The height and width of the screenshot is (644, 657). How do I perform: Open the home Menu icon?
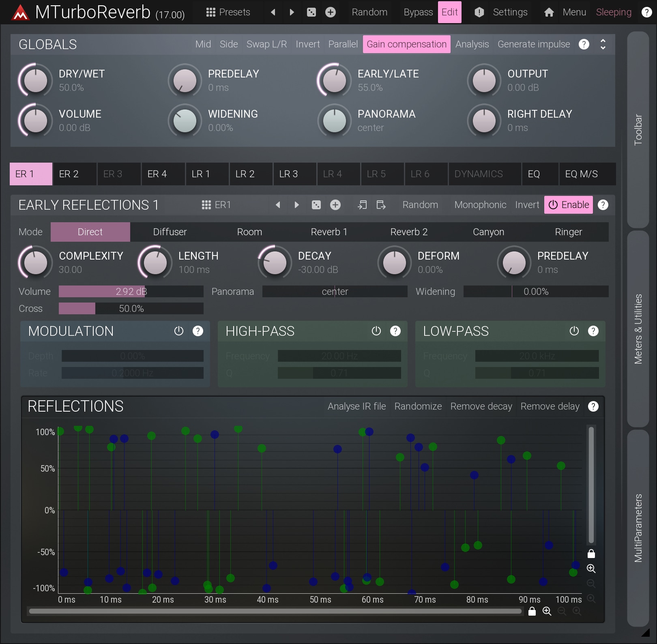549,12
